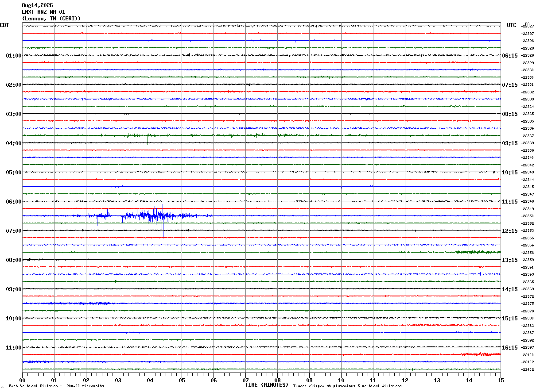Click the traces clipped footnote text

(347, 386)
